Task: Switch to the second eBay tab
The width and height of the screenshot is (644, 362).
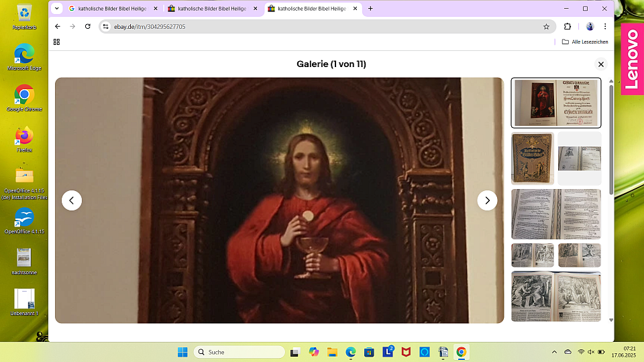Action: 213,9
